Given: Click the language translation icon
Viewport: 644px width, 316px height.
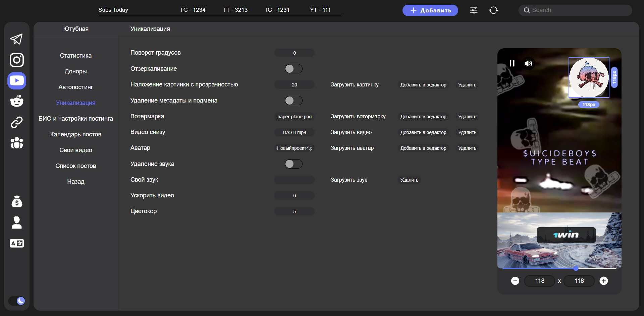Looking at the screenshot, I should 16,243.
